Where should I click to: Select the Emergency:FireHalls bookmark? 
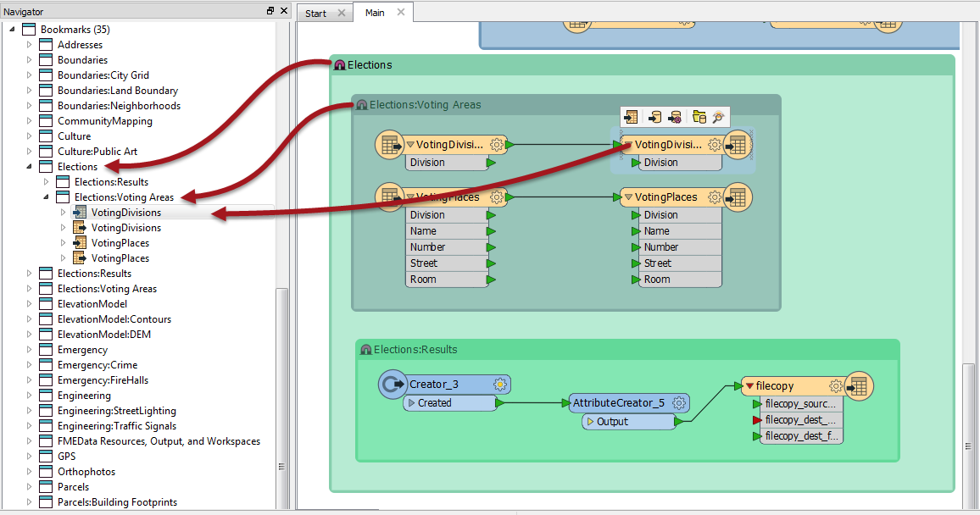(x=103, y=380)
